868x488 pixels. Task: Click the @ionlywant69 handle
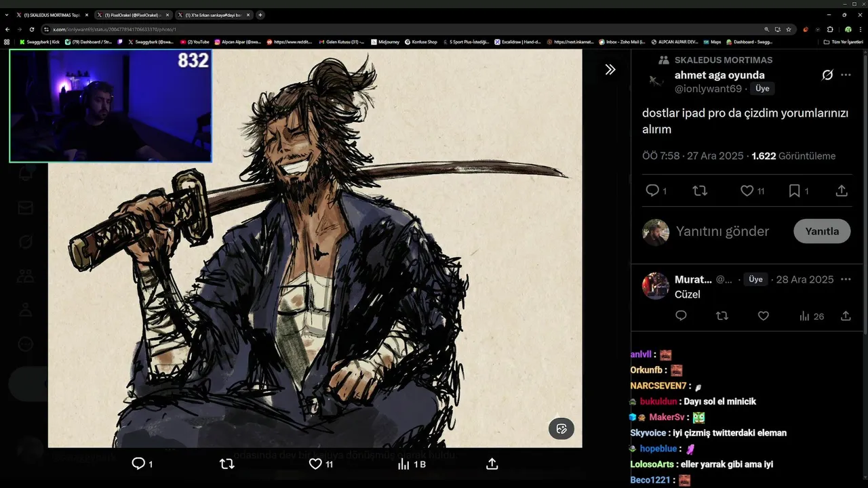coord(709,89)
